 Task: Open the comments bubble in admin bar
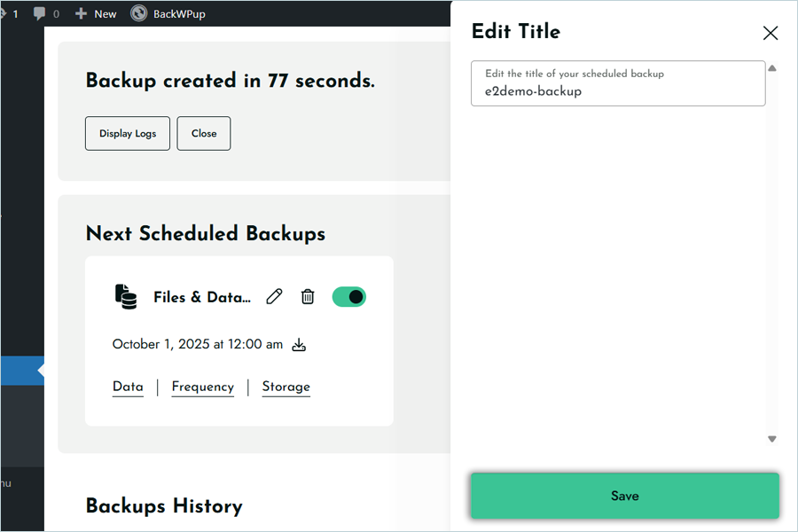(46, 13)
